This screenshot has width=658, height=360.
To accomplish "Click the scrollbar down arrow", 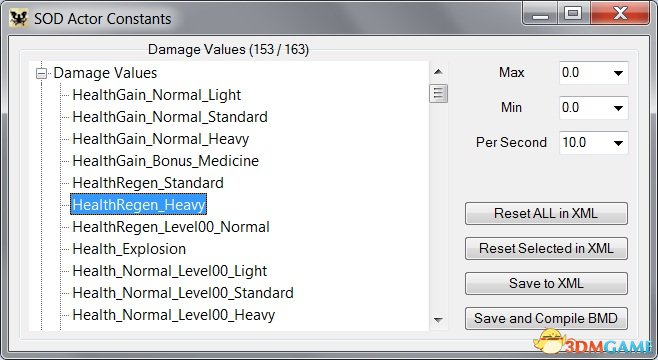I will coord(438,320).
